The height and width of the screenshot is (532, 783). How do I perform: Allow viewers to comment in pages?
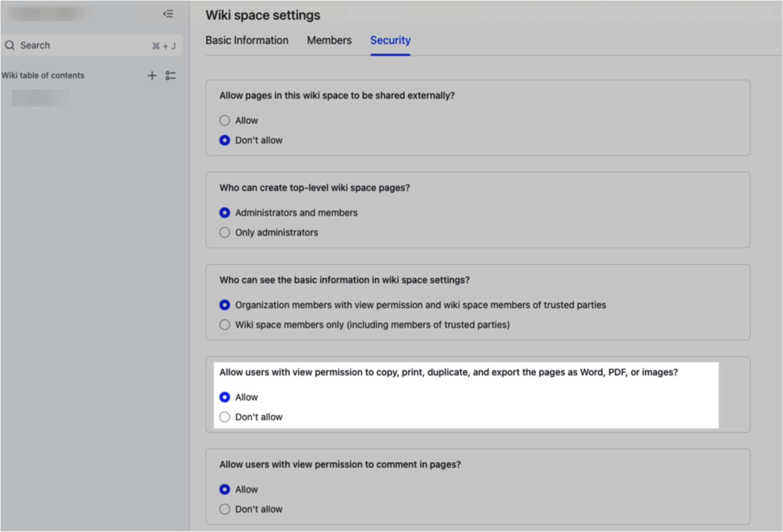coord(225,489)
